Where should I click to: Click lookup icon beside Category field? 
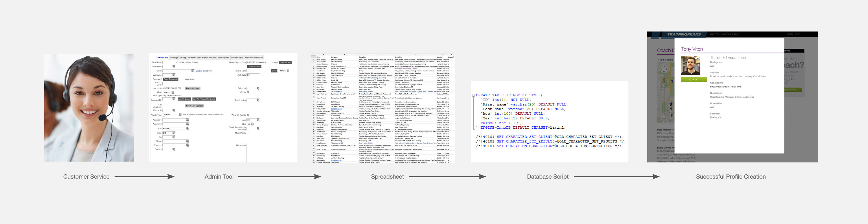click(258, 88)
